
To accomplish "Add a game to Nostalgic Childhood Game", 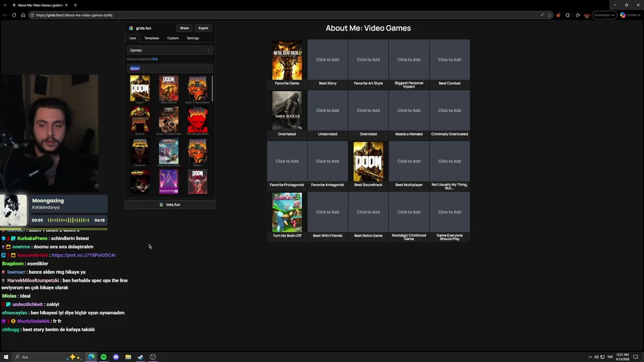I will click(409, 212).
